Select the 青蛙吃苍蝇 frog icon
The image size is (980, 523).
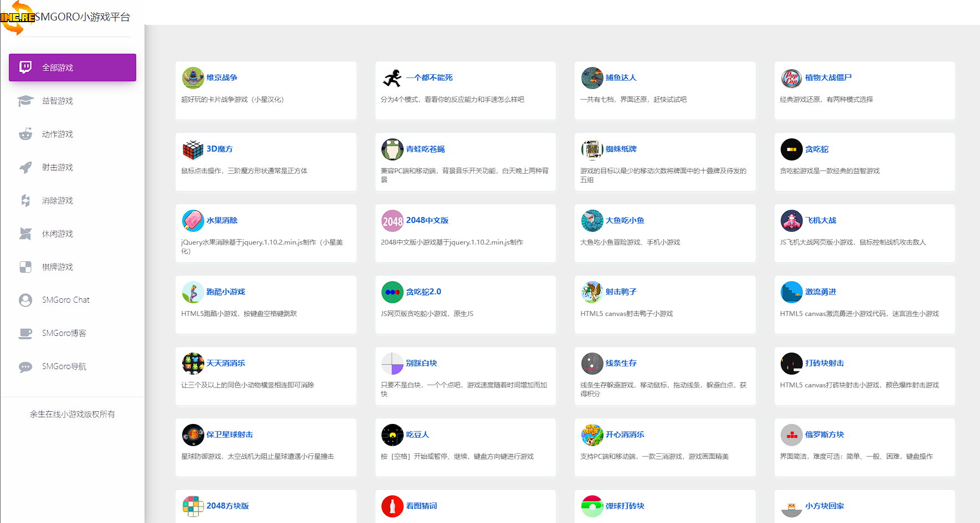(x=392, y=149)
